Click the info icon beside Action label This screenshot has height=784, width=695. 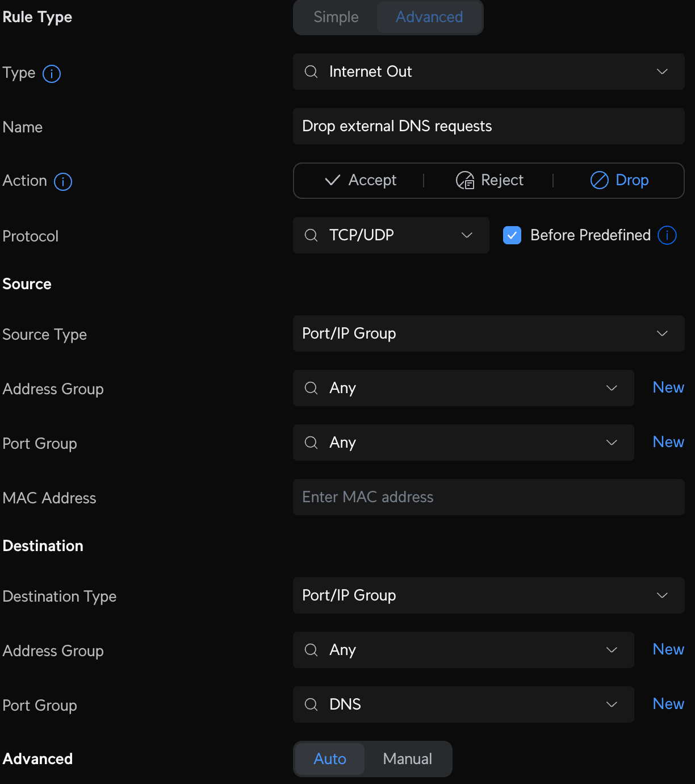pyautogui.click(x=63, y=182)
